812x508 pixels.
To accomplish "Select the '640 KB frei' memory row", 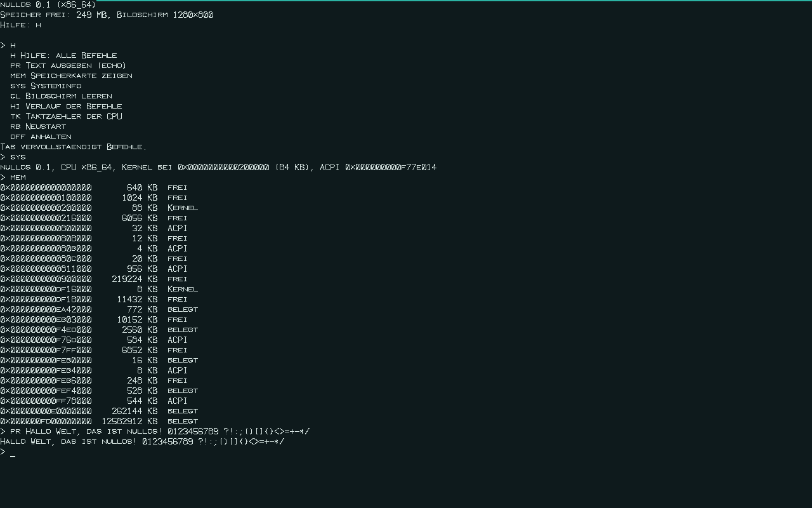I will point(94,187).
